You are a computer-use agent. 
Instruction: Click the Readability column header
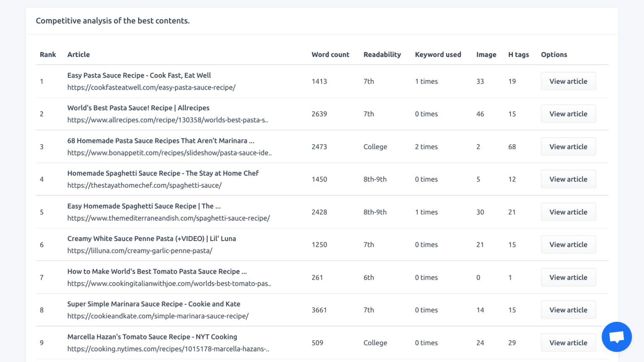(x=382, y=54)
